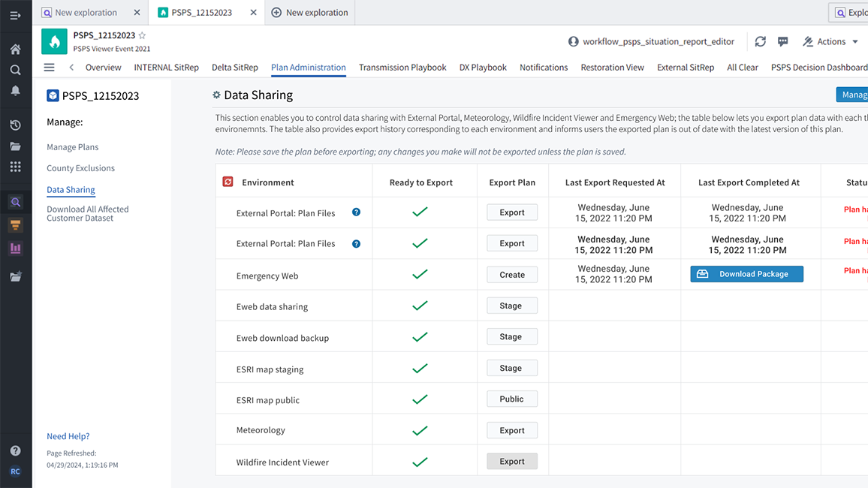
Task: Switch to the Transmission Playbook tab
Action: click(x=402, y=68)
